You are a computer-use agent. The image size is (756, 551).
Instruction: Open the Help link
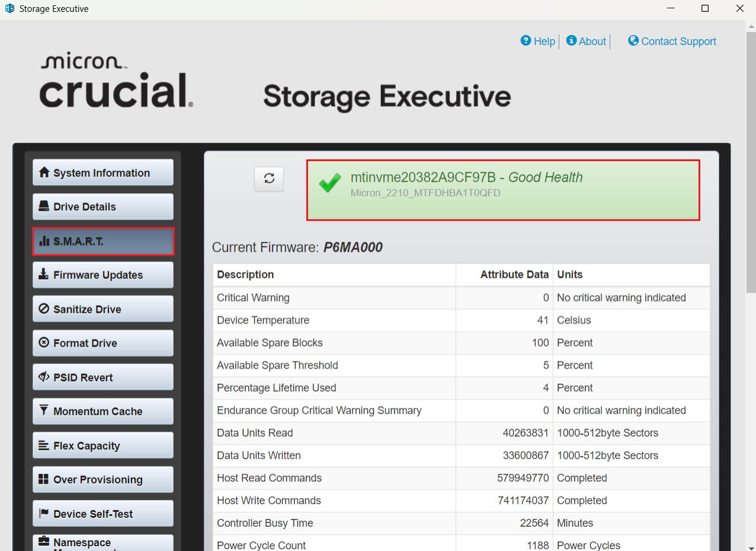(x=537, y=41)
